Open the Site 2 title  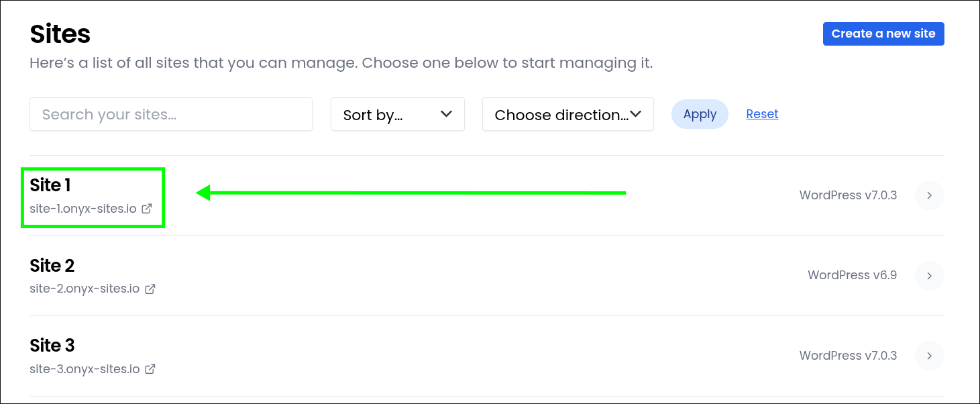click(x=52, y=265)
